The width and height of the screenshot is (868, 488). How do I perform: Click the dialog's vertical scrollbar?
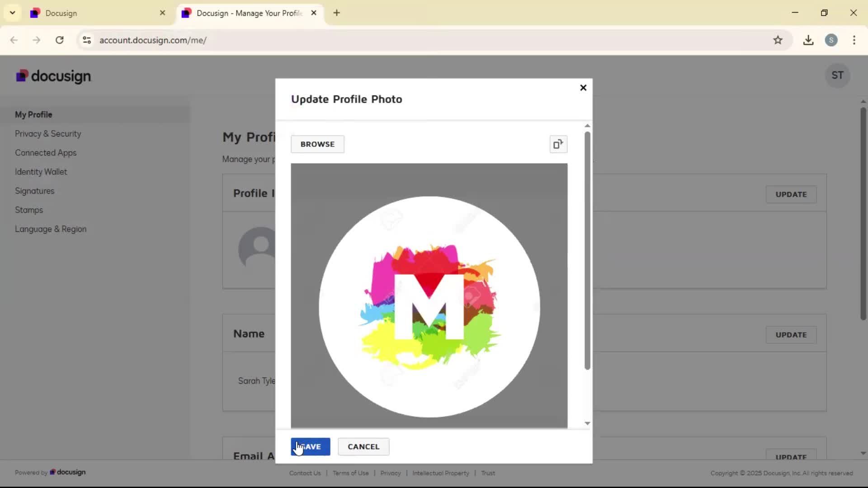click(x=587, y=251)
